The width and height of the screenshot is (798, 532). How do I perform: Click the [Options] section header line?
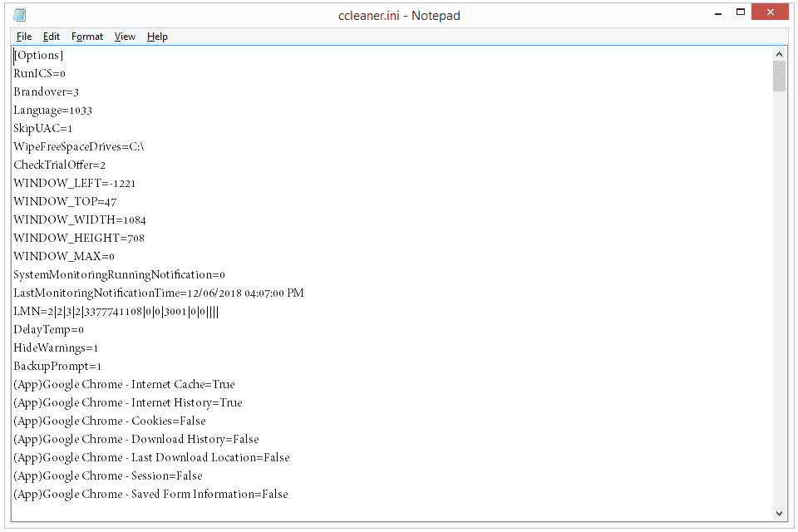coord(38,55)
